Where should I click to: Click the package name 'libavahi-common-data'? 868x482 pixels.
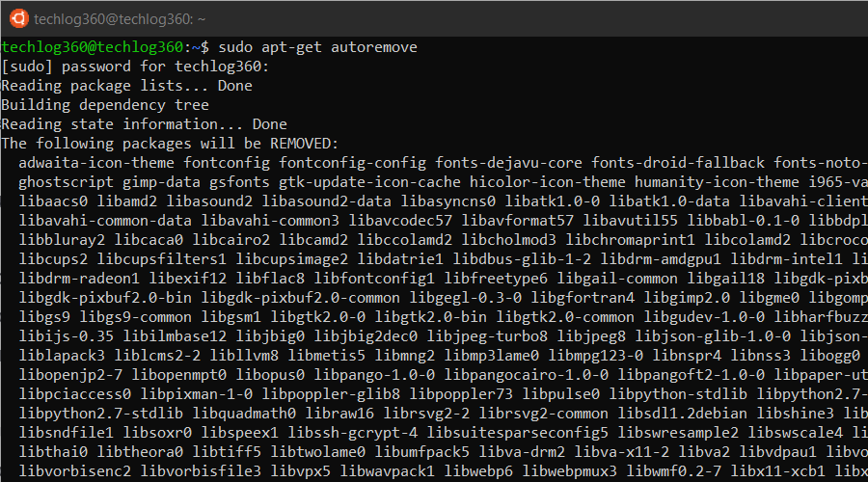click(105, 221)
